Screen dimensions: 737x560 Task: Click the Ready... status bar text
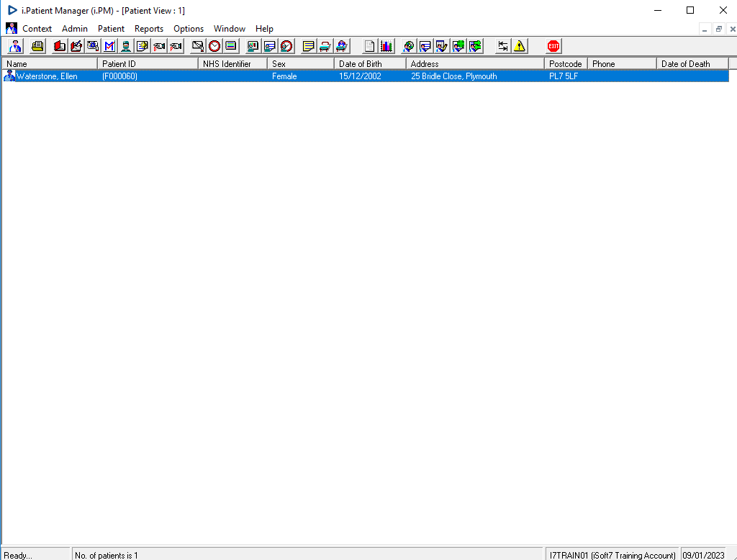18,555
